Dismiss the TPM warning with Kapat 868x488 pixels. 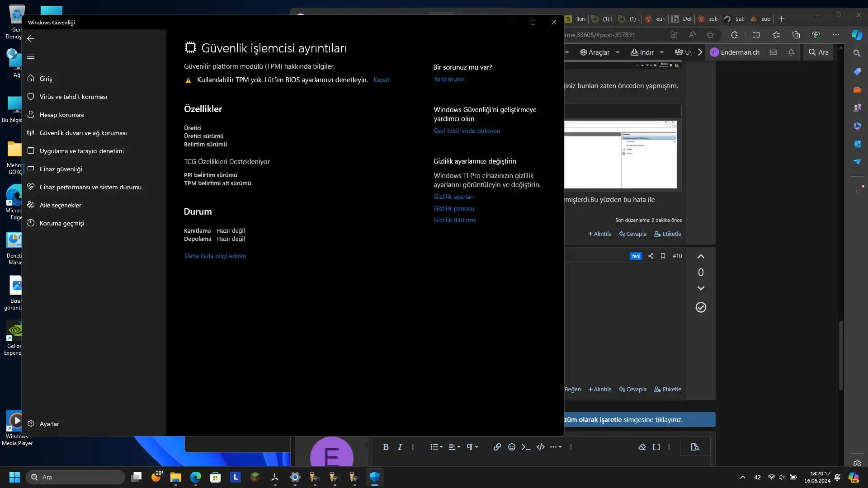tap(381, 80)
